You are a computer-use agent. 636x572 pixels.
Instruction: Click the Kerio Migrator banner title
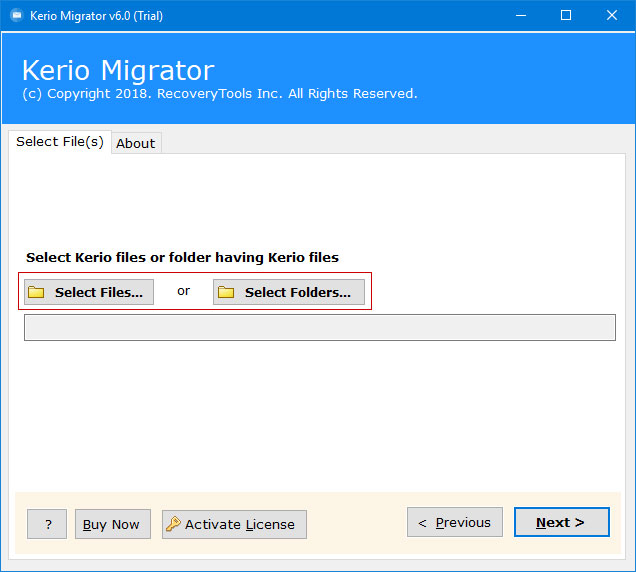(118, 71)
